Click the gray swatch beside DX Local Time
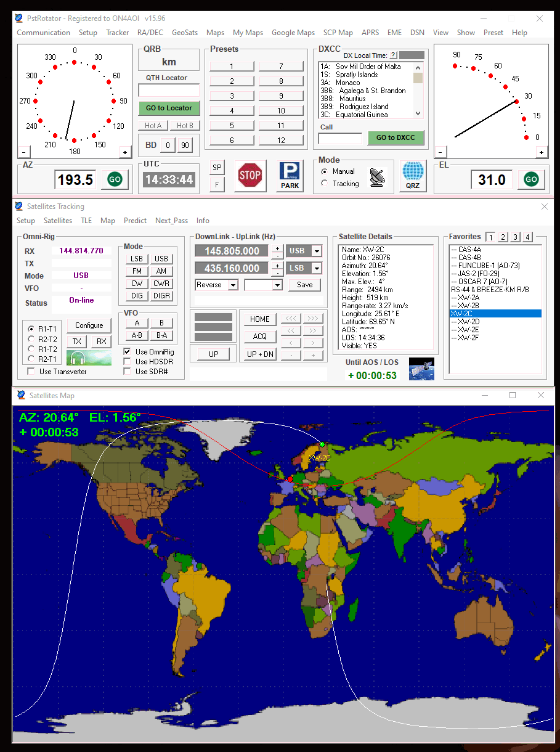The height and width of the screenshot is (752, 560). 412,55
